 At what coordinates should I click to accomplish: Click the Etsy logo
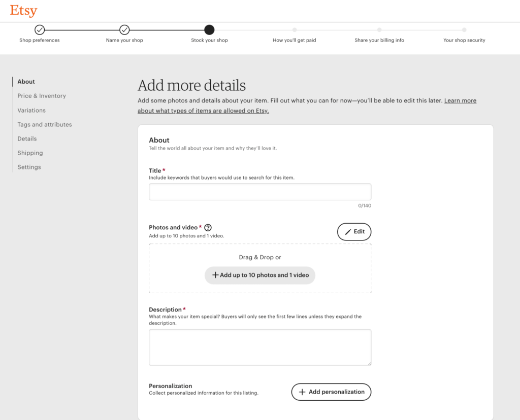[x=23, y=10]
